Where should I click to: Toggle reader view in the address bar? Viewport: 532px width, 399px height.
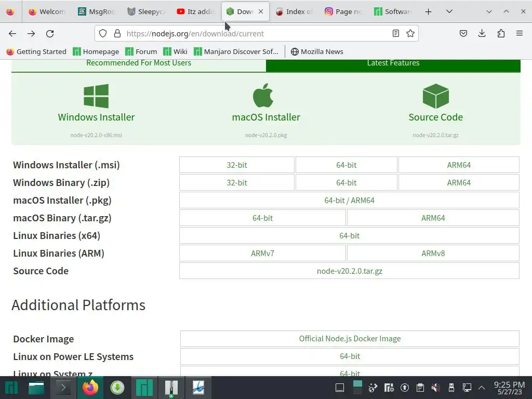[x=395, y=33]
